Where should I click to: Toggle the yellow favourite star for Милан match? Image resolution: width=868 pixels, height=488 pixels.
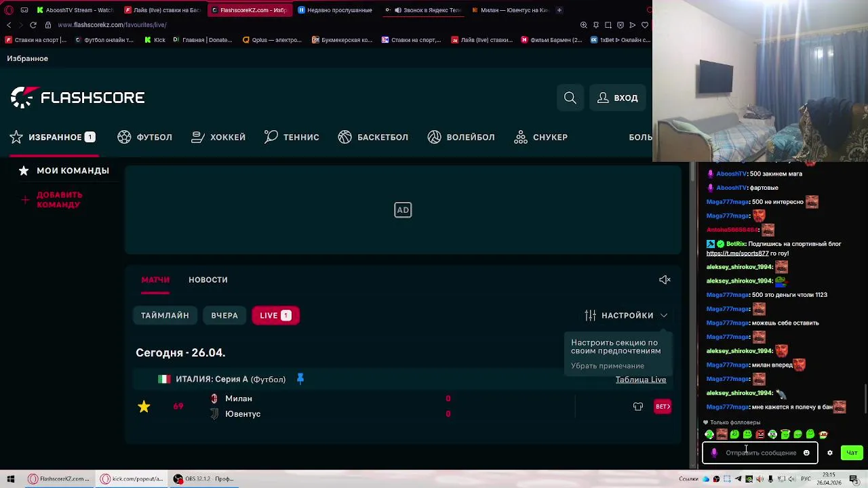click(144, 407)
